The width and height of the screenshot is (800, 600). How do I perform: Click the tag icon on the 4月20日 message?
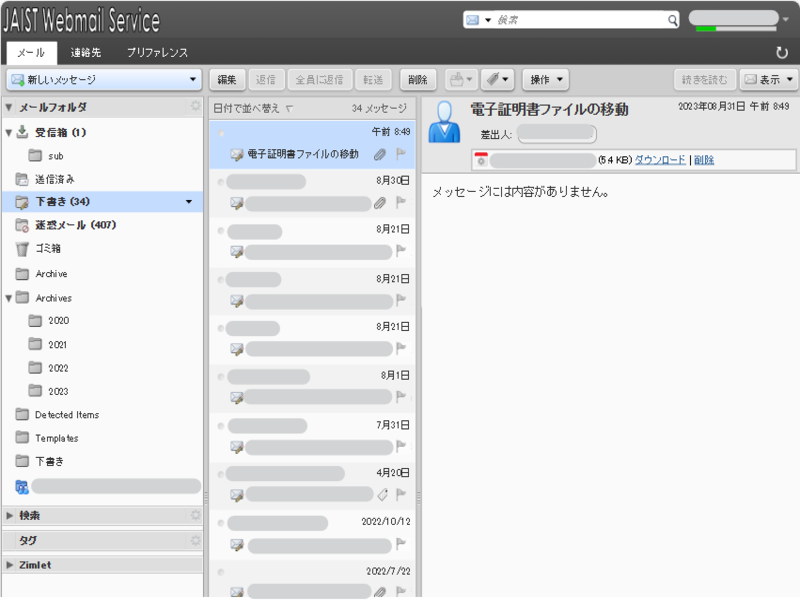[381, 494]
